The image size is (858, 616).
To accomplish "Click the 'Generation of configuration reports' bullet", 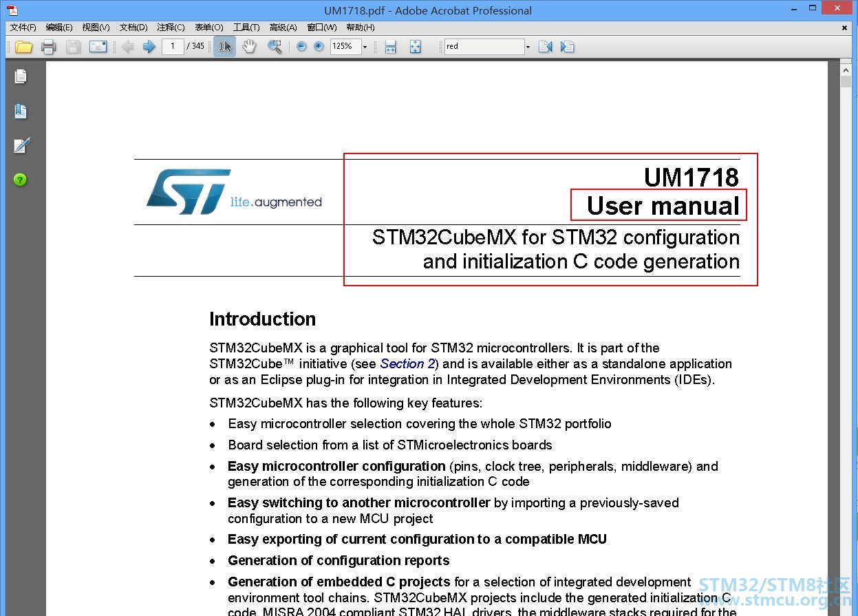I will [x=339, y=561].
